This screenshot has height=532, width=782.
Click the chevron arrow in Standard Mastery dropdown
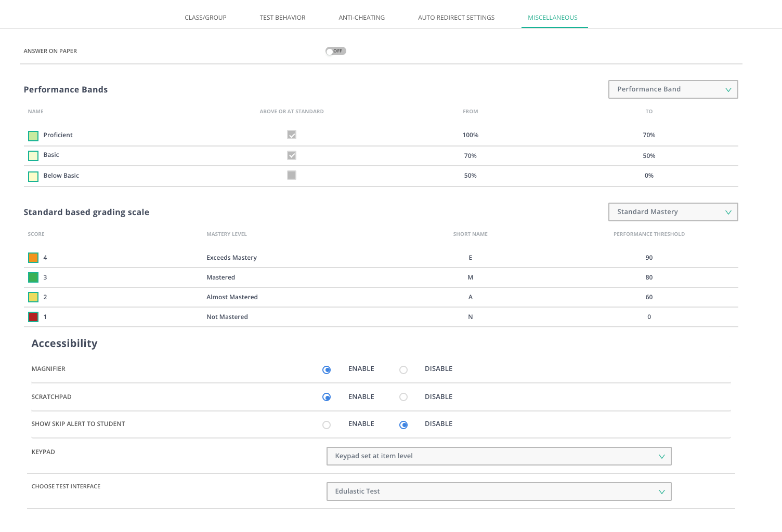pos(728,212)
